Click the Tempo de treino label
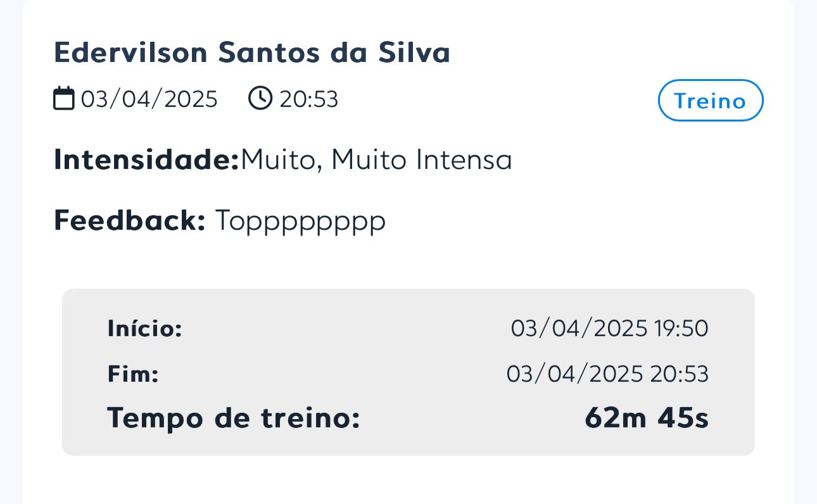Image resolution: width=817 pixels, height=504 pixels. click(234, 418)
